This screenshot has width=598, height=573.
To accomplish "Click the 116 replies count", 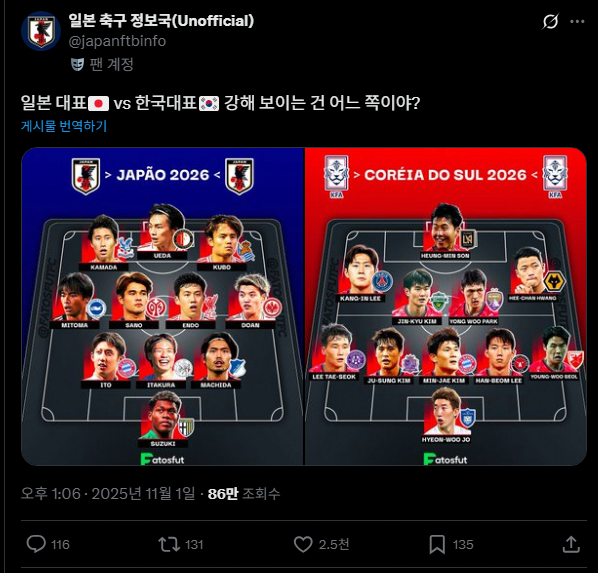I will tap(60, 544).
